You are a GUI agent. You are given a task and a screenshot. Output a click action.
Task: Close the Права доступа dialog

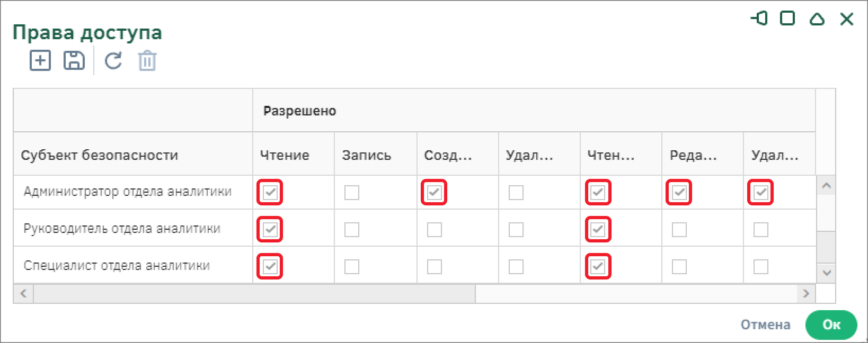tap(847, 20)
